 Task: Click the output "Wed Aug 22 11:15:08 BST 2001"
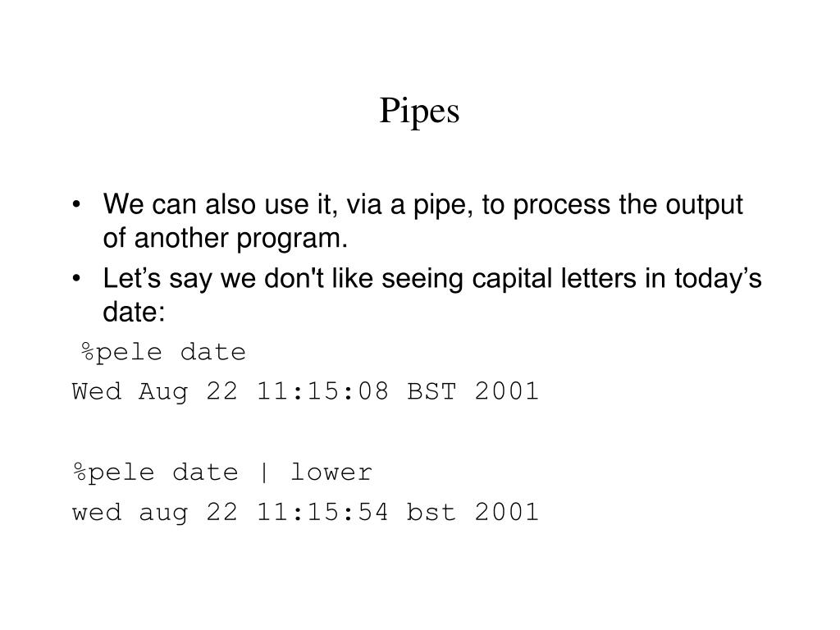click(305, 391)
